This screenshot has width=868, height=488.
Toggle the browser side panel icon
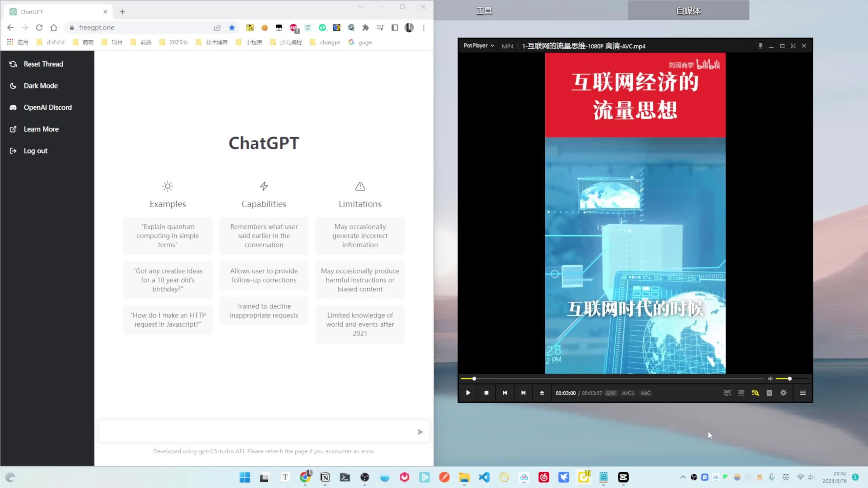[395, 27]
